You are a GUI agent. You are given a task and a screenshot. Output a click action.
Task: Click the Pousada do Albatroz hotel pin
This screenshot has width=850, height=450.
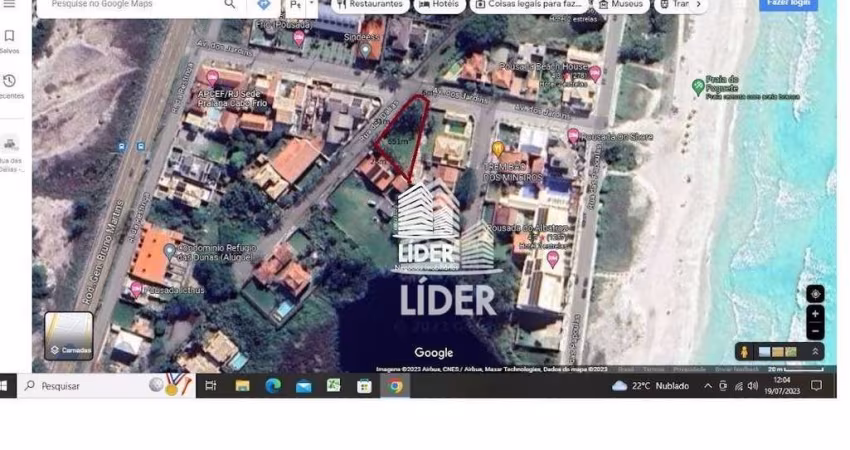pos(552,260)
